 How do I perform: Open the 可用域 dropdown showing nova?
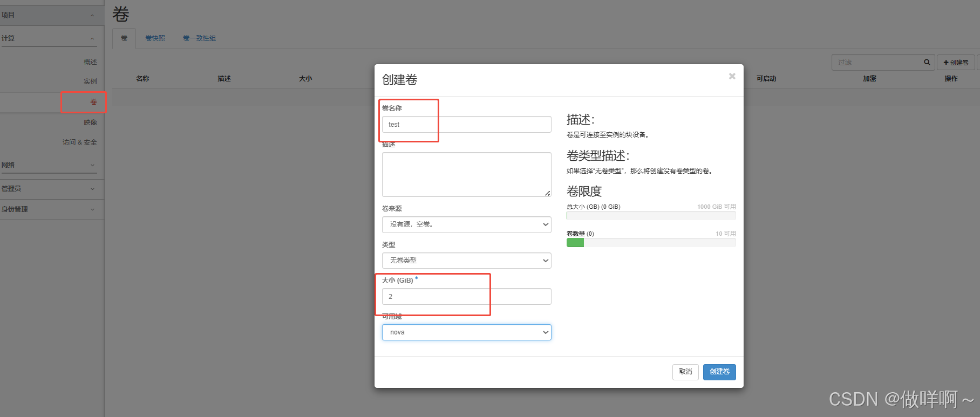click(x=466, y=332)
